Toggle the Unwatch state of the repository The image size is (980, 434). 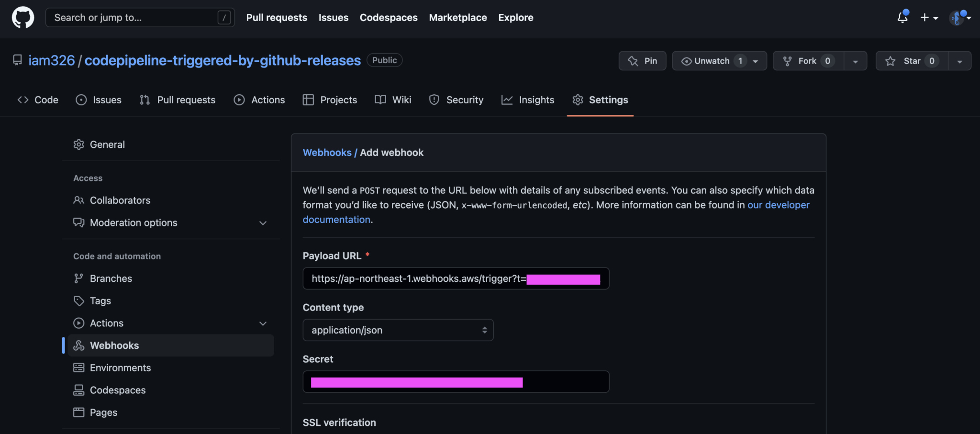712,61
